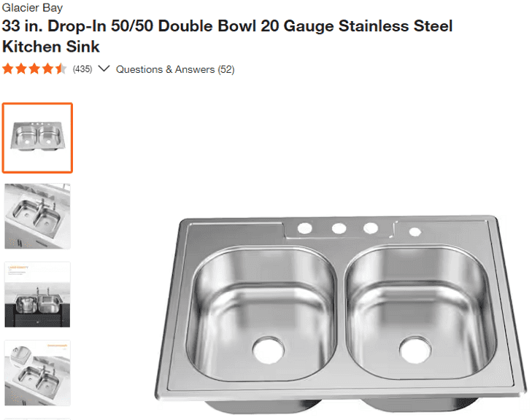Select the fourth sink thumbnail image
The width and height of the screenshot is (532, 420).
pyautogui.click(x=37, y=373)
